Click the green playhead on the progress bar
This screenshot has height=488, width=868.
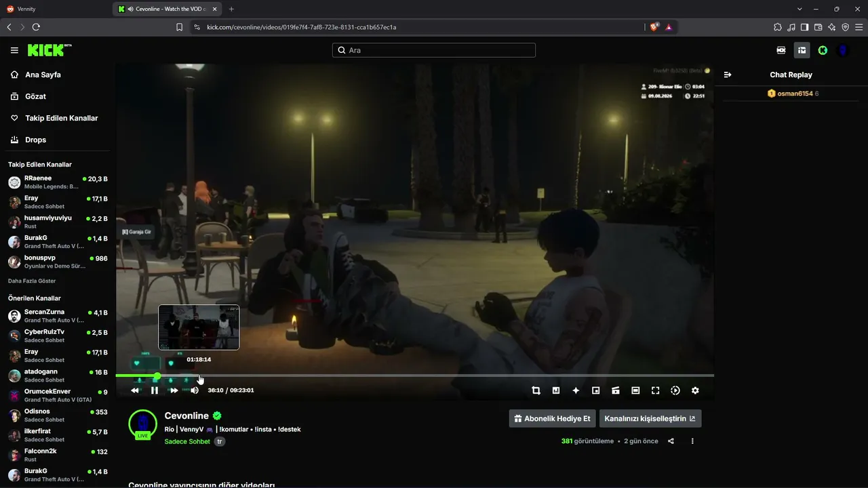(157, 375)
